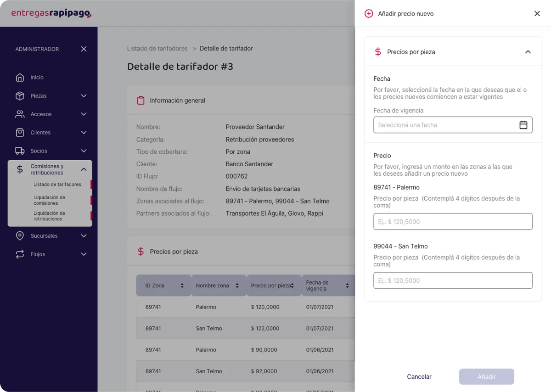Click the Añadir button
This screenshot has width=551, height=392.
[487, 376]
